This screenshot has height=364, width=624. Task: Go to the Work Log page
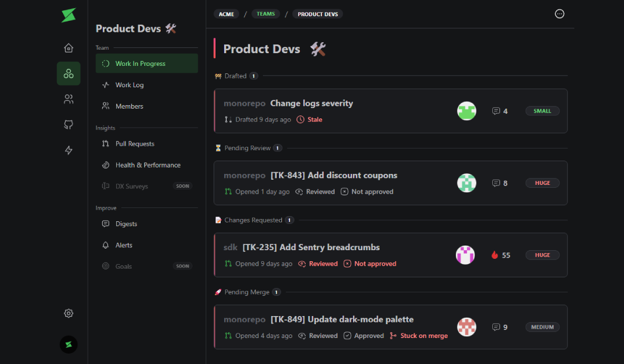pyautogui.click(x=129, y=85)
